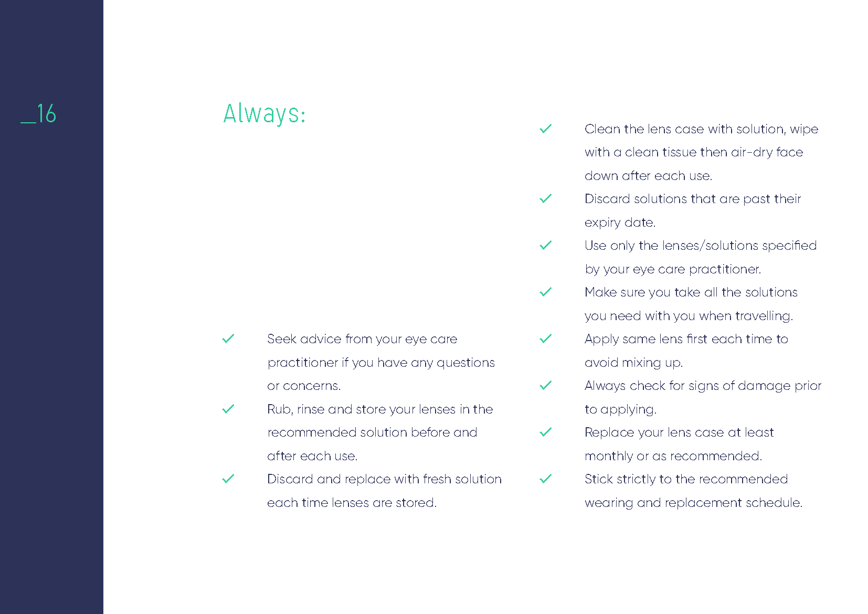
Task: Click the checkmark next to 'Use only the lenses/solutions'
Action: click(x=546, y=245)
